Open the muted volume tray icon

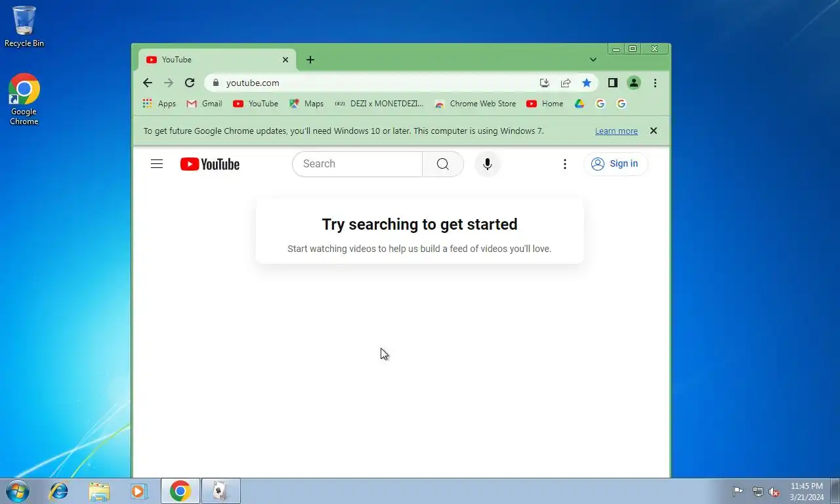[x=774, y=491]
